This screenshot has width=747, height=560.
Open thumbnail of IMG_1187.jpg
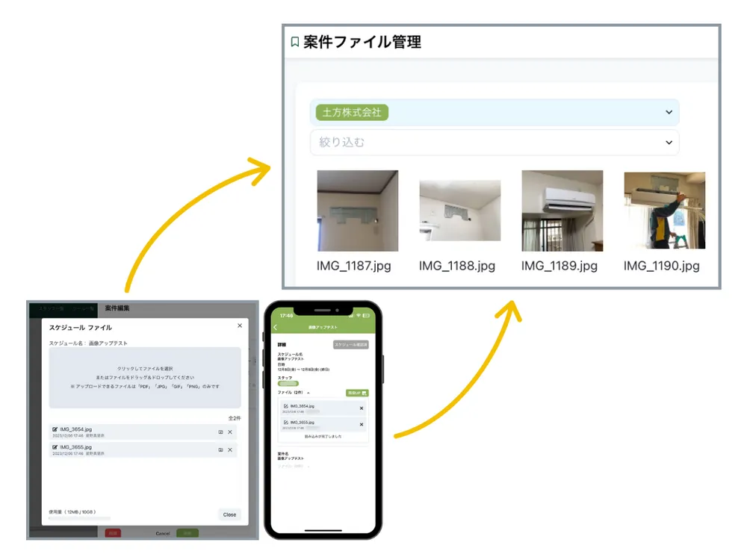(357, 211)
